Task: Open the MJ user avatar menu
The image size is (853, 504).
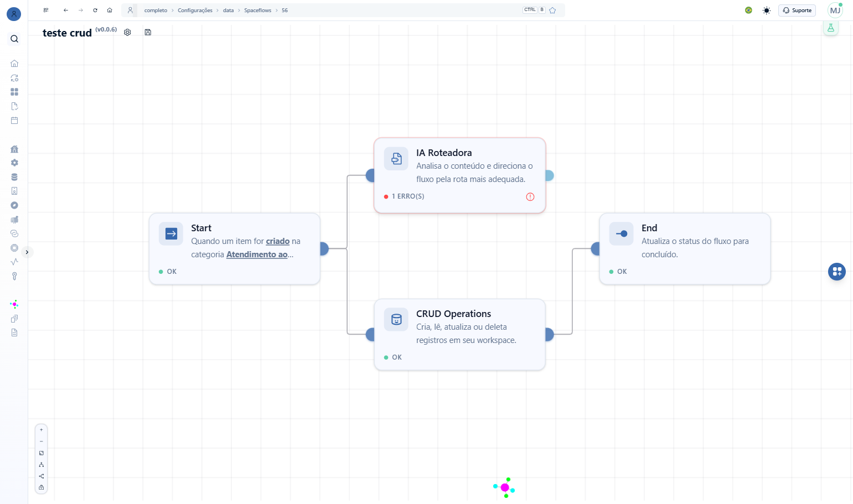Action: (835, 10)
